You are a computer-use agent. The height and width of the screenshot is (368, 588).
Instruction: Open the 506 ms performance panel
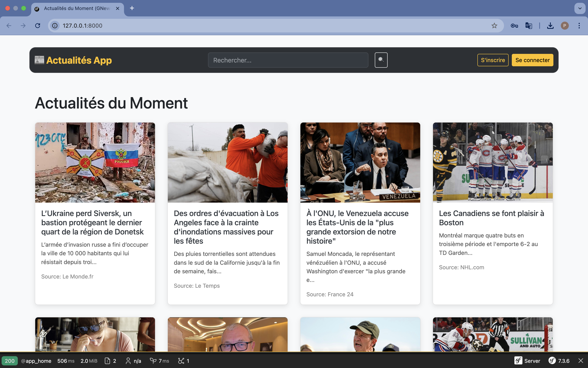coord(66,361)
